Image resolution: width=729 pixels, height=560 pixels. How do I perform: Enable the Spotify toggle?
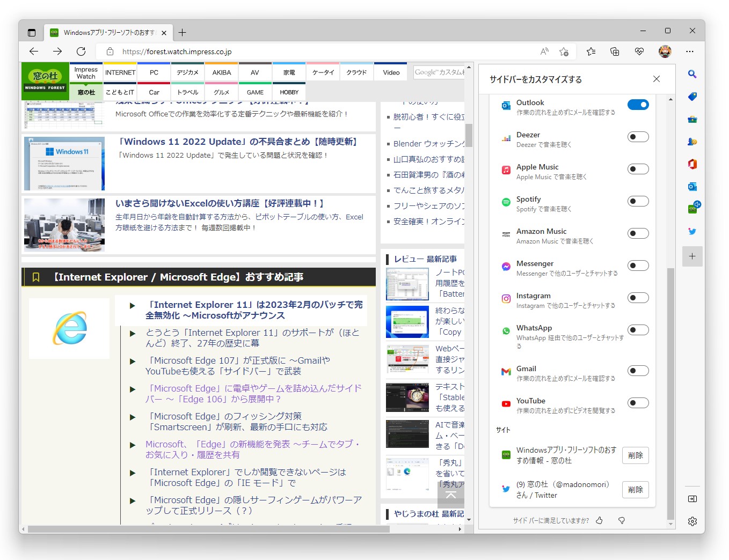click(x=638, y=201)
